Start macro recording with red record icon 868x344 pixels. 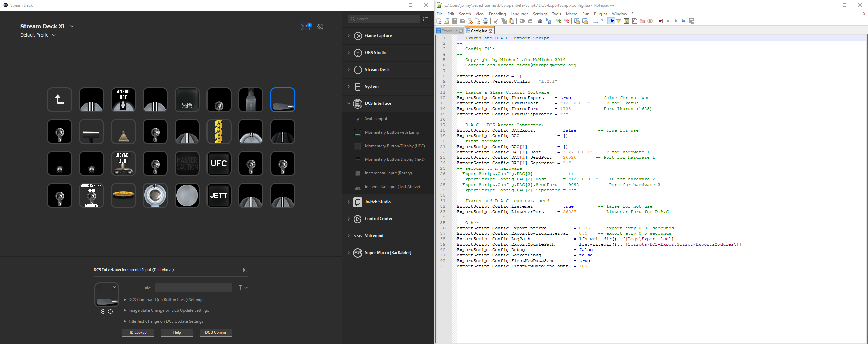point(660,21)
